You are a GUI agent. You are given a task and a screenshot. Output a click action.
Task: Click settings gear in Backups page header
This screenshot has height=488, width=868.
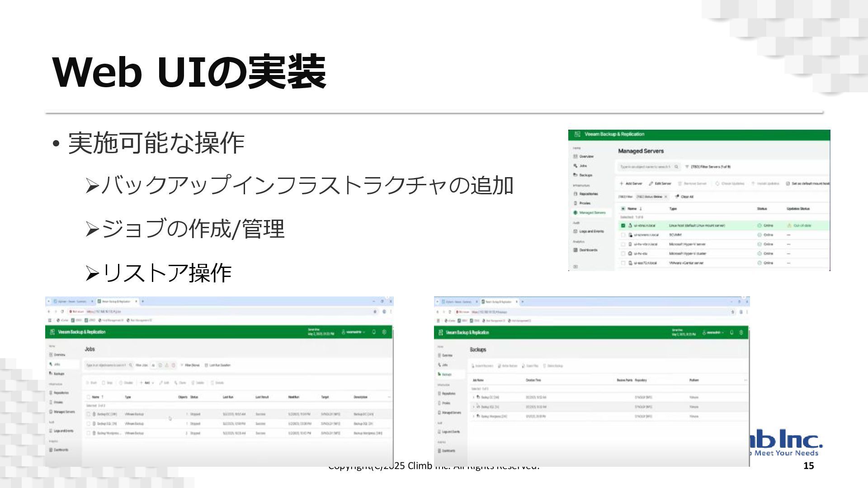(x=741, y=333)
